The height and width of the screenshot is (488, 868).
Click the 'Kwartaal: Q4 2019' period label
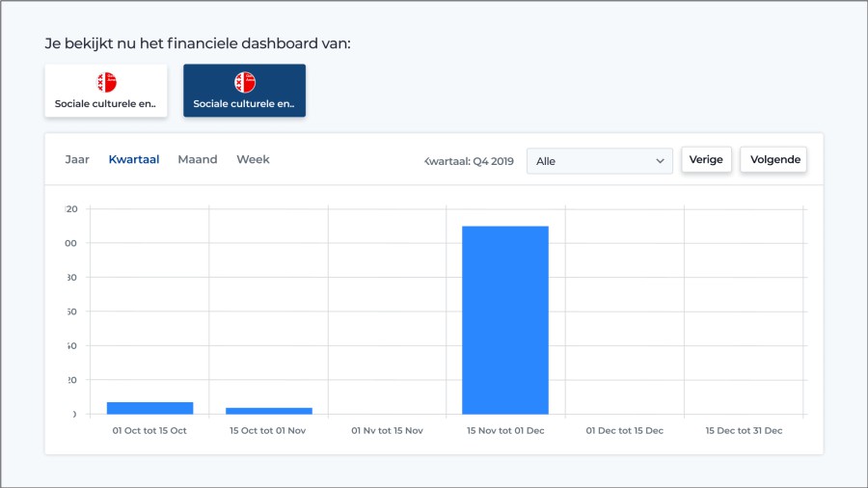(470, 161)
